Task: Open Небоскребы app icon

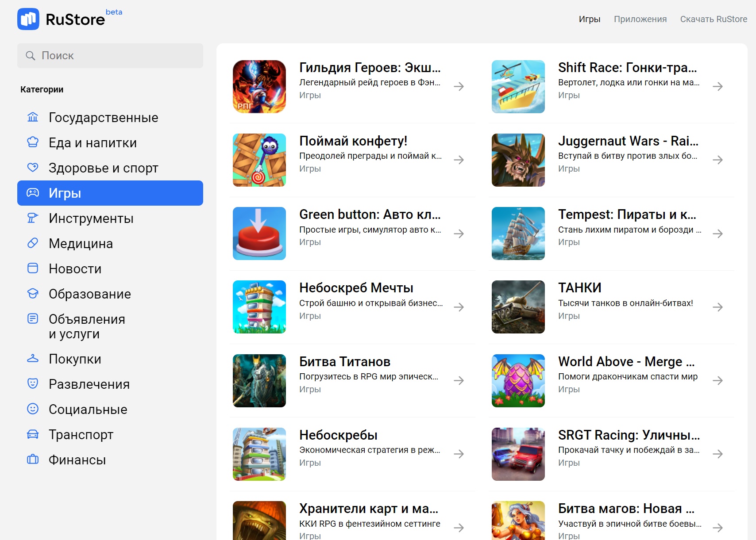Action: [x=259, y=454]
